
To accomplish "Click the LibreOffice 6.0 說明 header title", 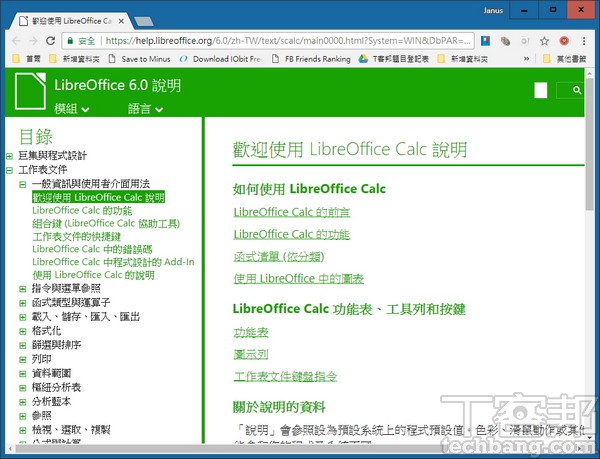I will click(x=117, y=85).
